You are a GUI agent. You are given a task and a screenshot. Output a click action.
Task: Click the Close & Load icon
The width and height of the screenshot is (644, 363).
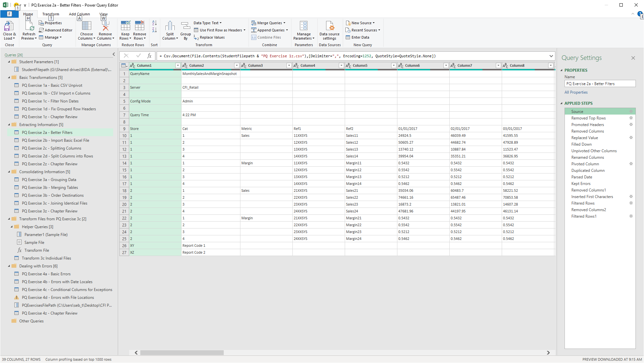pos(9,27)
